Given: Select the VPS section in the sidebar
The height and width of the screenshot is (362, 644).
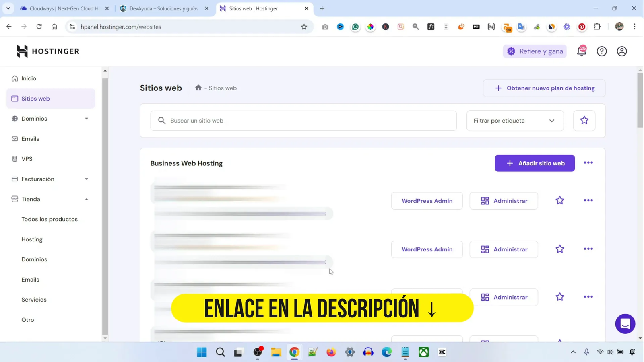Looking at the screenshot, I should (x=27, y=158).
